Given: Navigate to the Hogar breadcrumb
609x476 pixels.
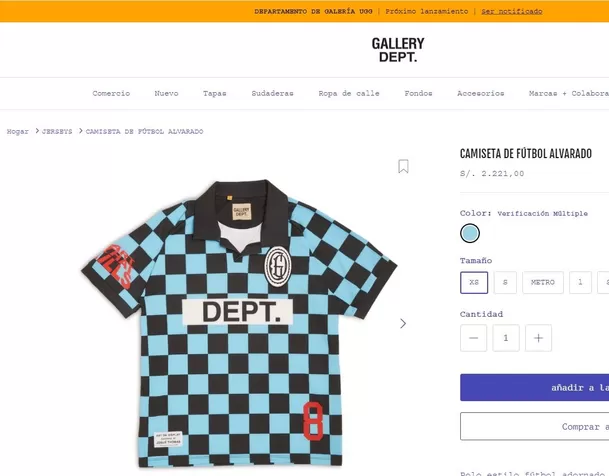Looking at the screenshot, I should 18,131.
